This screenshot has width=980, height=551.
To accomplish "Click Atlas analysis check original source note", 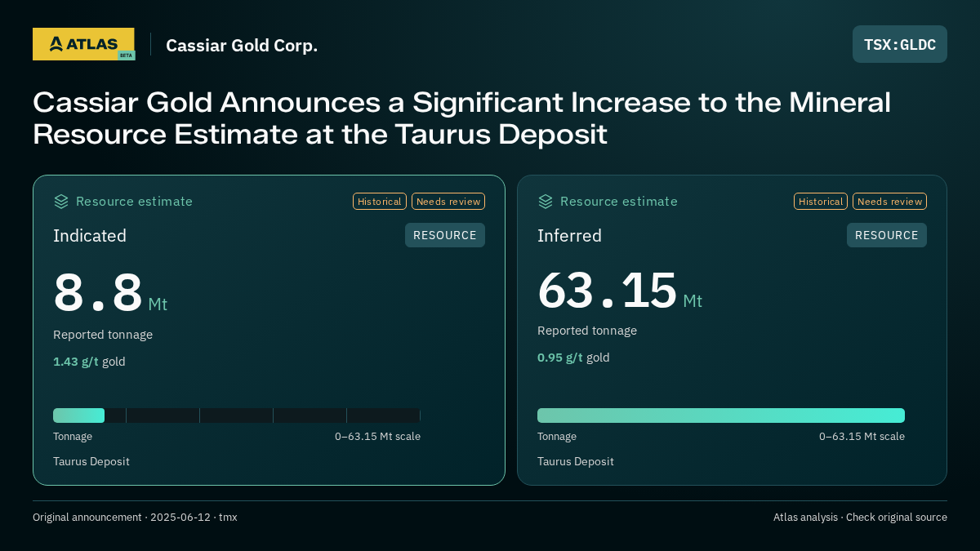I will click(860, 518).
